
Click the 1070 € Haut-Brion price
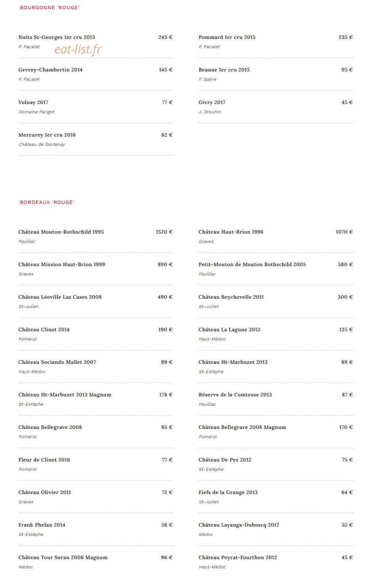(x=344, y=232)
